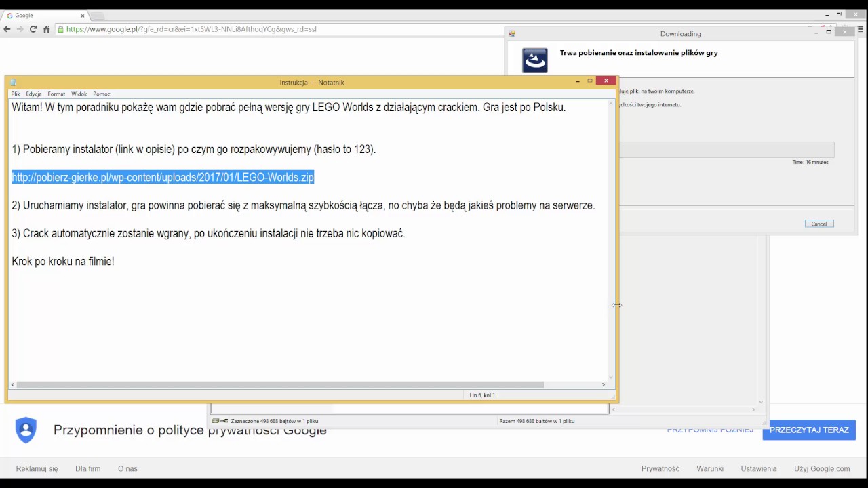Image resolution: width=868 pixels, height=488 pixels.
Task: Close the Downloading window
Action: coord(844,31)
